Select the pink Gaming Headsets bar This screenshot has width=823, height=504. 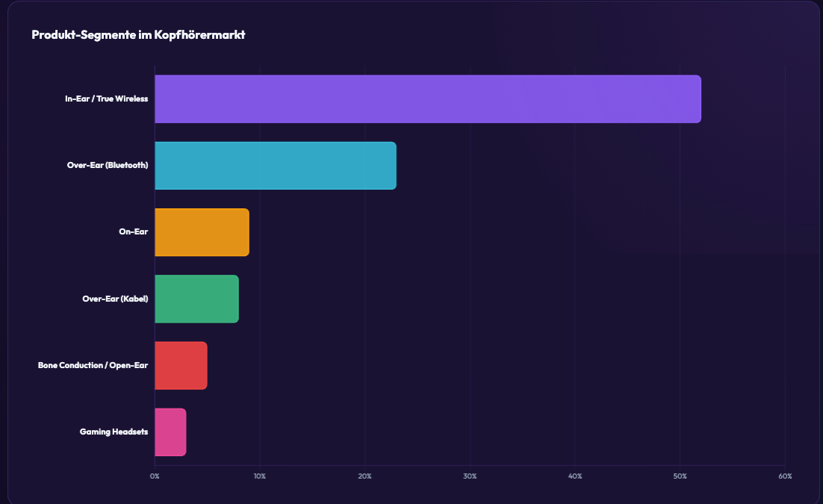click(170, 432)
